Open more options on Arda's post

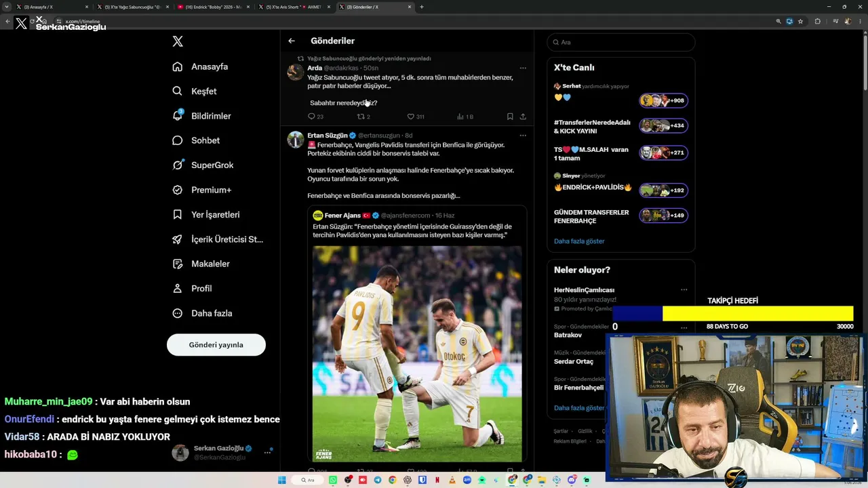[523, 68]
